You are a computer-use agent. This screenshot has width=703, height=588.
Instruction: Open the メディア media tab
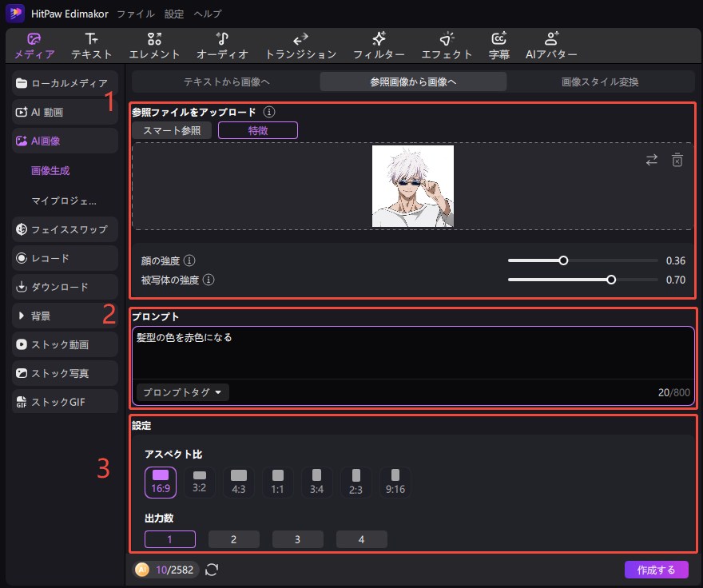[34, 46]
